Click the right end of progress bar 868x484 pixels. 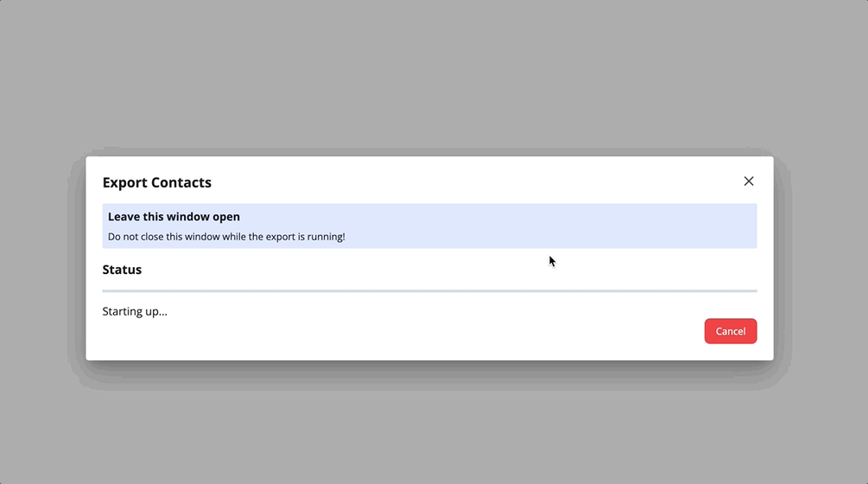753,291
